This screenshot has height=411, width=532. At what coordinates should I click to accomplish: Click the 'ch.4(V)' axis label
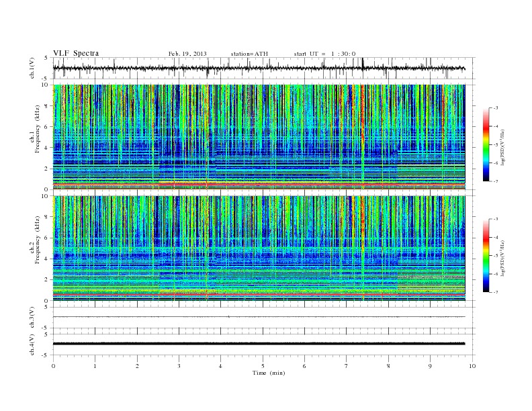[x=32, y=345]
